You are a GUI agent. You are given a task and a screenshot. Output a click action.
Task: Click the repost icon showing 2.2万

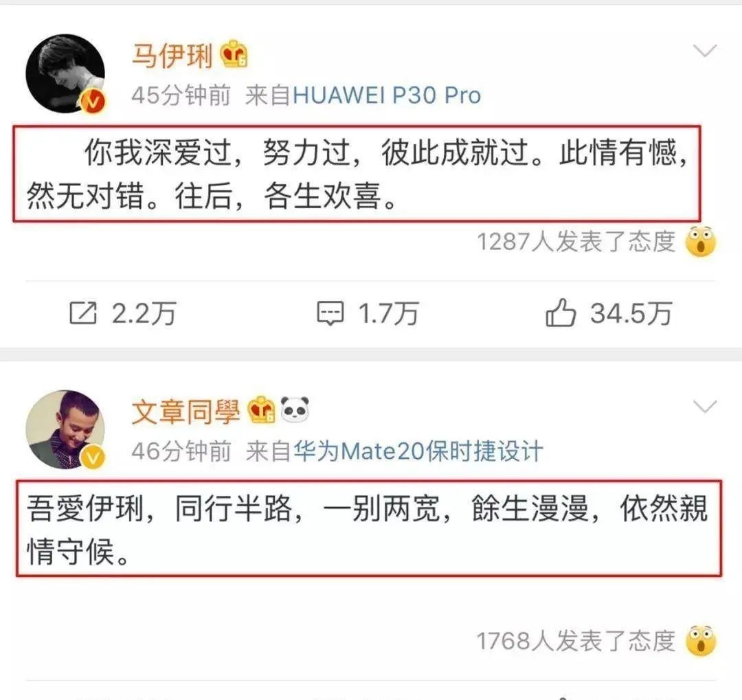coord(83,313)
